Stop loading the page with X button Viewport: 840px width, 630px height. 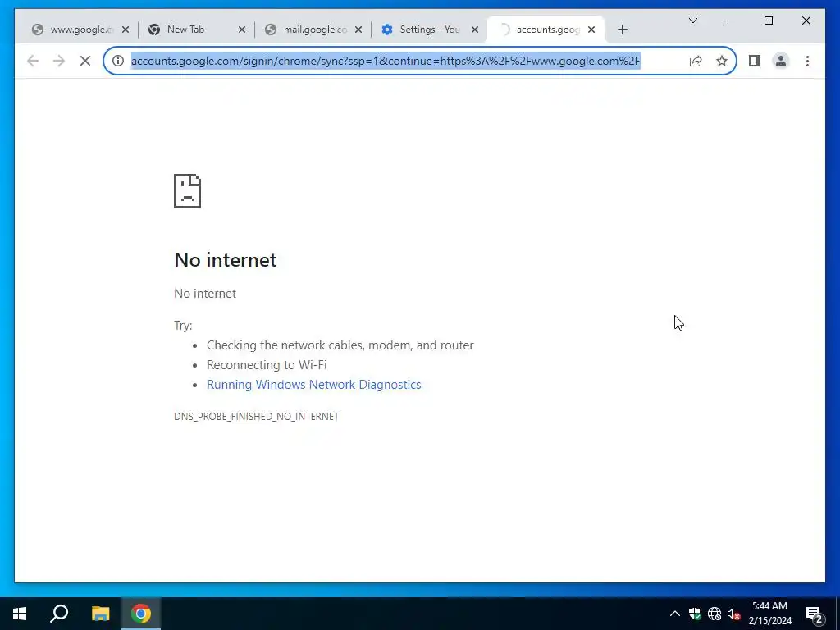click(85, 61)
